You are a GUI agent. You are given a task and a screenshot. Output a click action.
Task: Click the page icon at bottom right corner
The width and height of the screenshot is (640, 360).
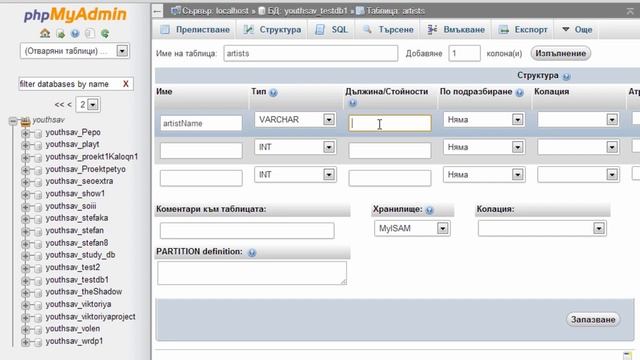point(627,356)
